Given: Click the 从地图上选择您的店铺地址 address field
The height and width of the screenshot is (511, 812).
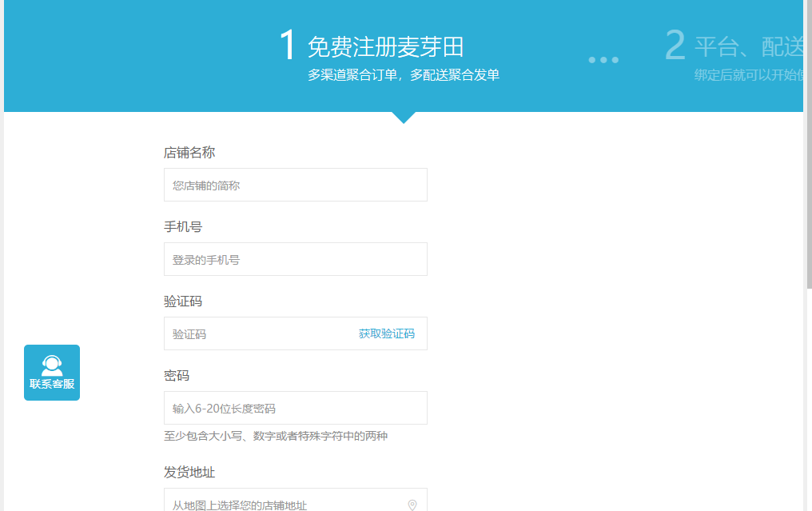Looking at the screenshot, I should [x=296, y=500].
